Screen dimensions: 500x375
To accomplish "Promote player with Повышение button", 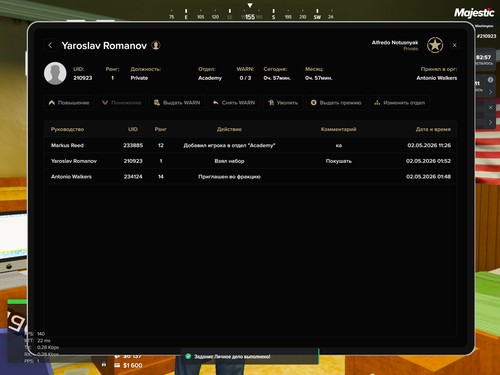I will click(69, 103).
